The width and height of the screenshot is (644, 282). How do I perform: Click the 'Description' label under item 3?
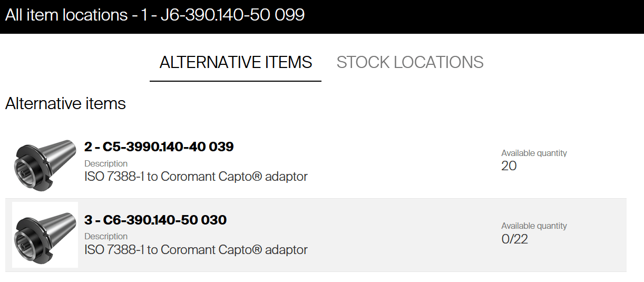106,236
